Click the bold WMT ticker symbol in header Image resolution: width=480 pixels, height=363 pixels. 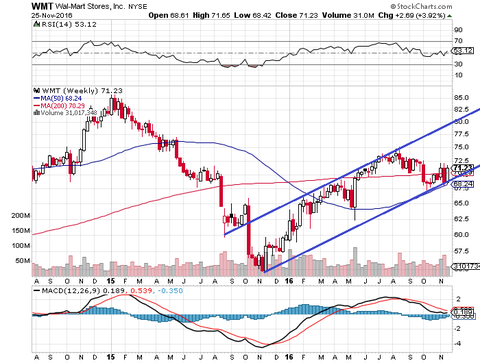point(42,6)
